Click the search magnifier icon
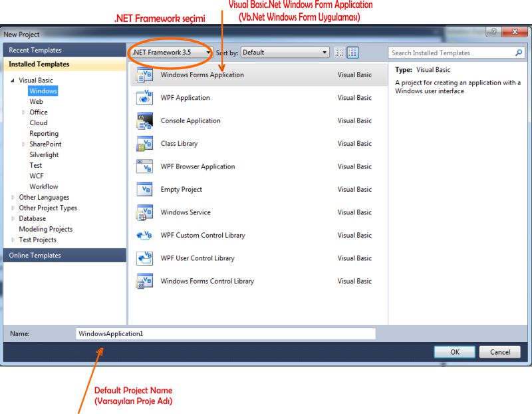 coord(519,53)
